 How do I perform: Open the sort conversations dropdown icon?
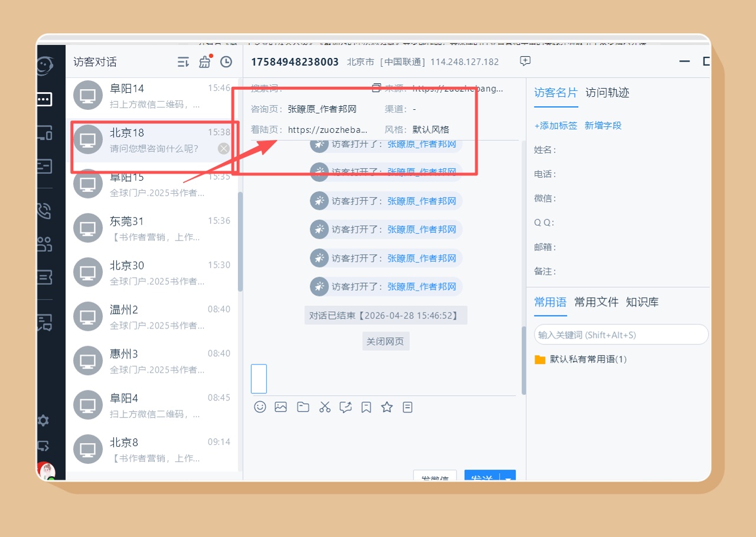(x=184, y=62)
